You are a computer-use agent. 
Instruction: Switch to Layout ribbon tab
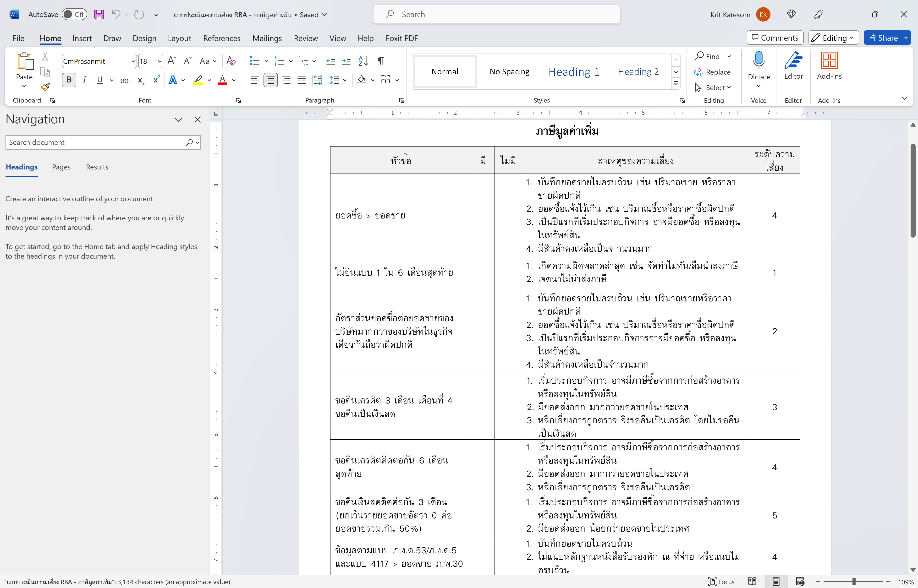coord(180,38)
